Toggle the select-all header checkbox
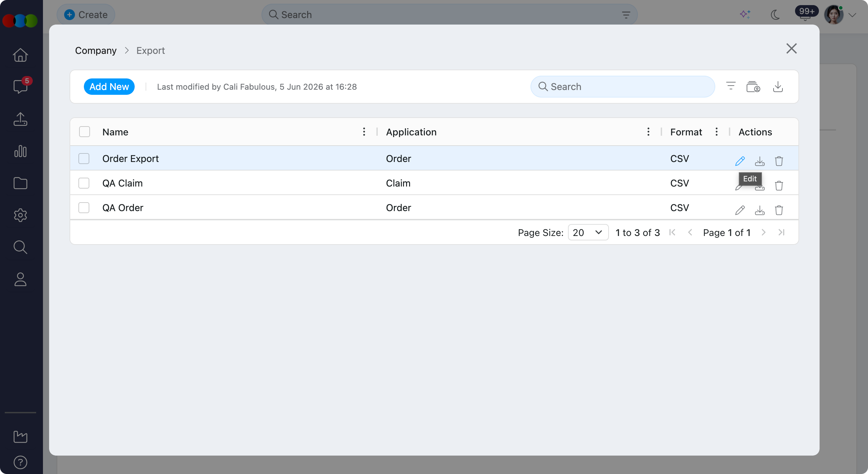This screenshot has height=474, width=868. coord(85,132)
